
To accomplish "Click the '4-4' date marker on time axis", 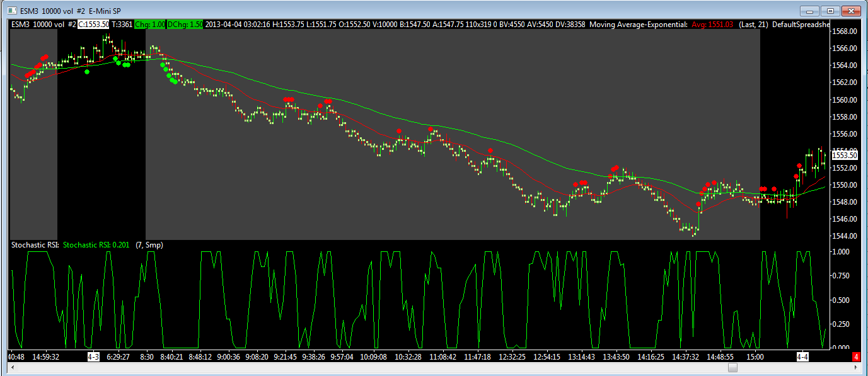I will click(803, 356).
